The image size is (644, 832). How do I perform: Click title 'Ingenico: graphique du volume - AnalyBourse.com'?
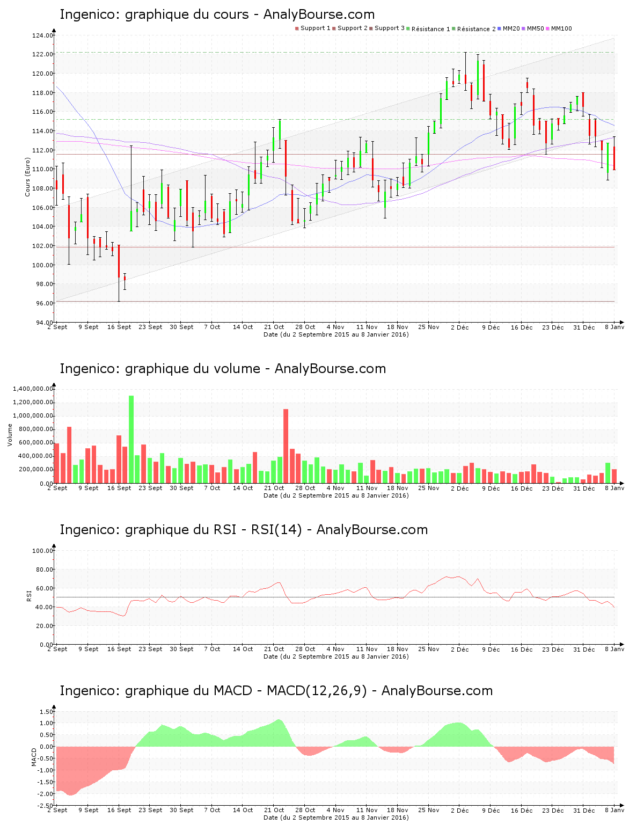(x=223, y=369)
